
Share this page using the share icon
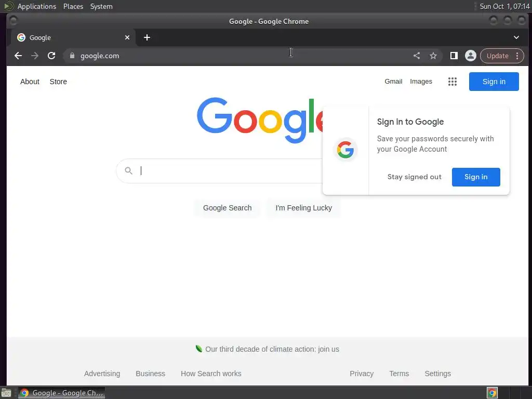[x=417, y=56]
